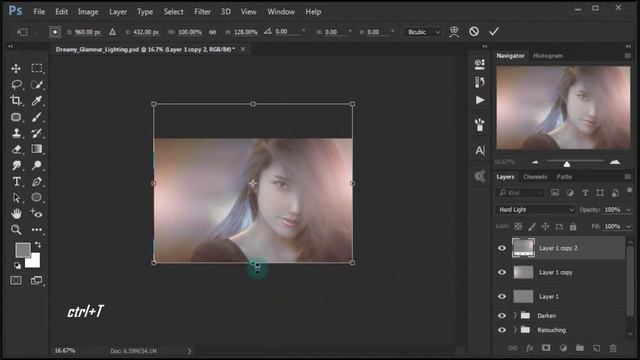Expand the Darken group
Screen dimensions: 640x360
(x=515, y=316)
